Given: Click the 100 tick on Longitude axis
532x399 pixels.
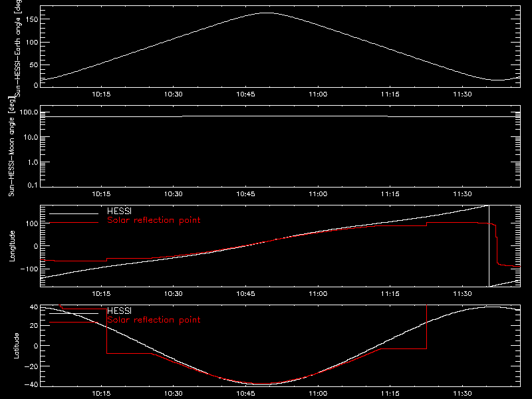Looking at the screenshot, I should 32,223.
